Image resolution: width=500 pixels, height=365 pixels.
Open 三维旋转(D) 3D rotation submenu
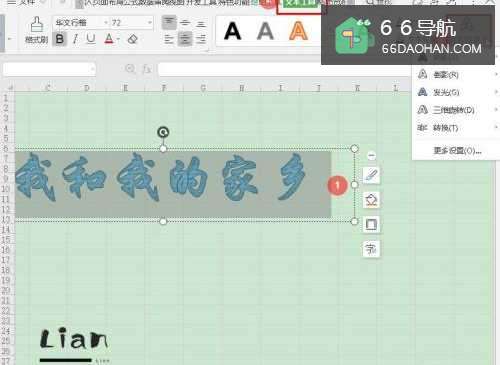(456, 110)
